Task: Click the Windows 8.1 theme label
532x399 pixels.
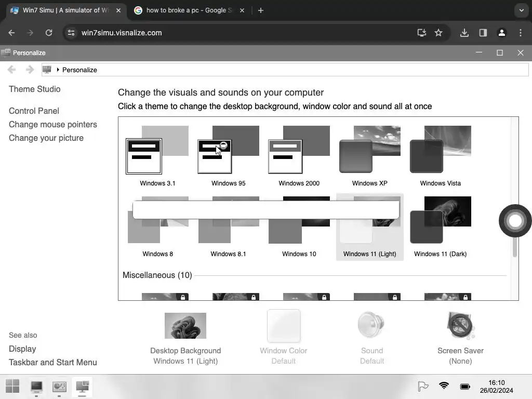Action: [229, 254]
